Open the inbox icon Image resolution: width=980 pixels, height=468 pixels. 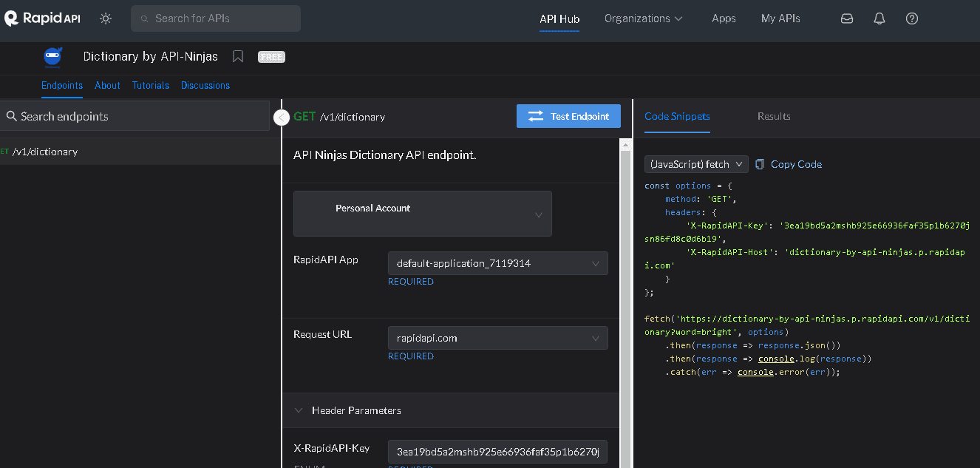click(847, 18)
